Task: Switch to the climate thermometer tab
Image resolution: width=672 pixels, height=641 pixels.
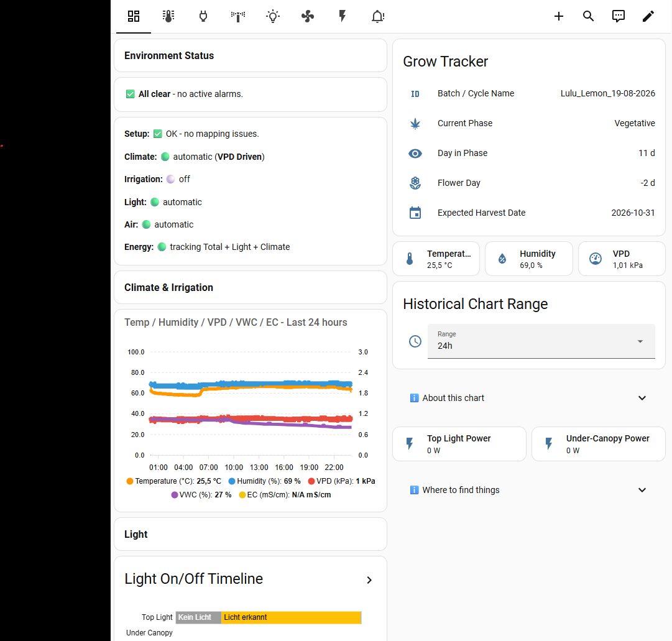Action: pos(168,16)
